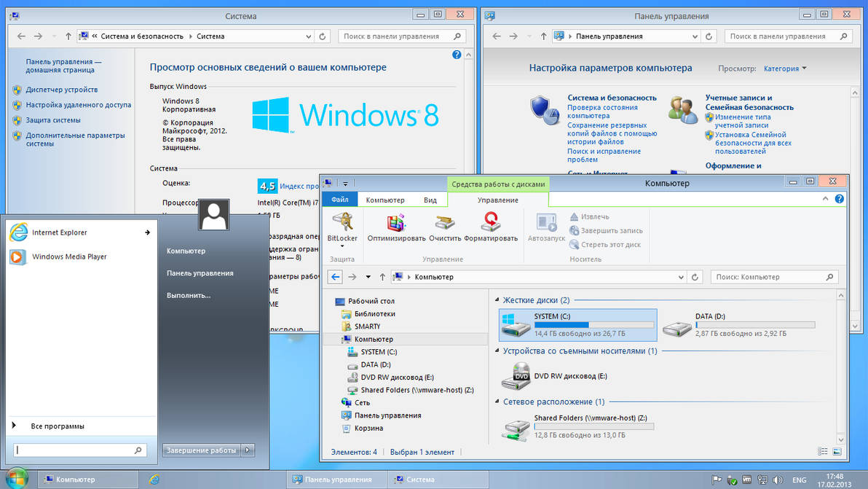Click the Start menu search box
The image size is (868, 489).
pos(73,450)
